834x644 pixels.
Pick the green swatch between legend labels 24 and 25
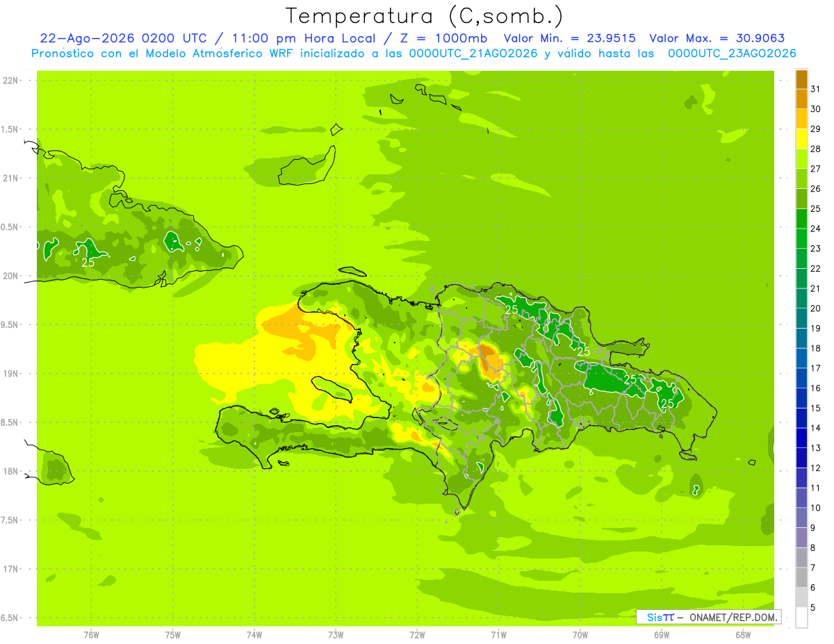[801, 218]
